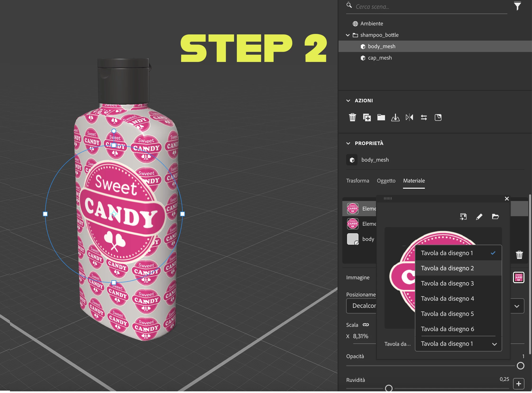Click the move-to-ground icon in Azioni
The width and height of the screenshot is (532, 393).
[395, 118]
